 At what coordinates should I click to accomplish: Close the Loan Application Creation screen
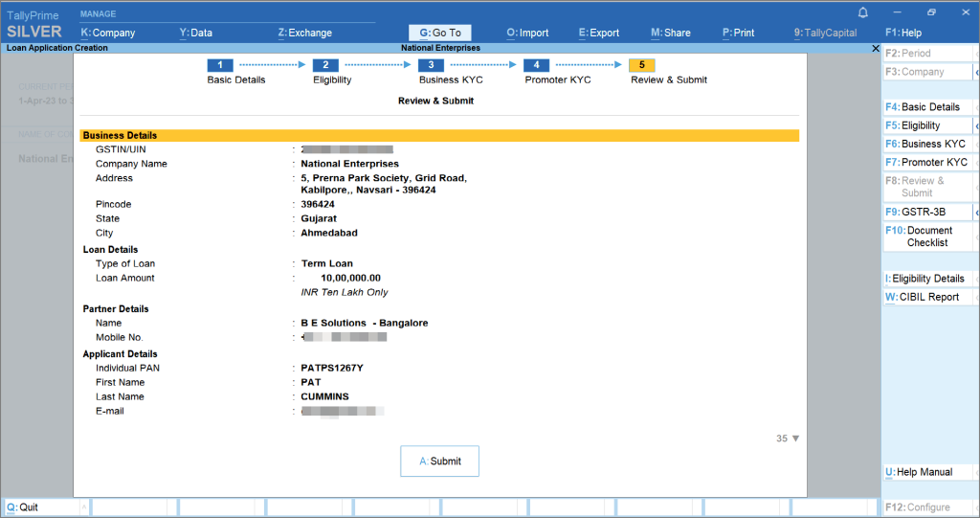(876, 47)
